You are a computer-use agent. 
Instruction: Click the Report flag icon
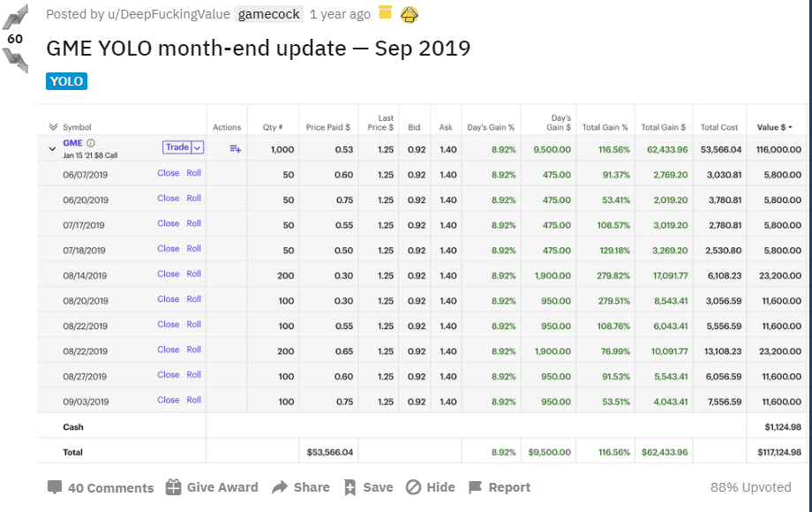coord(475,487)
